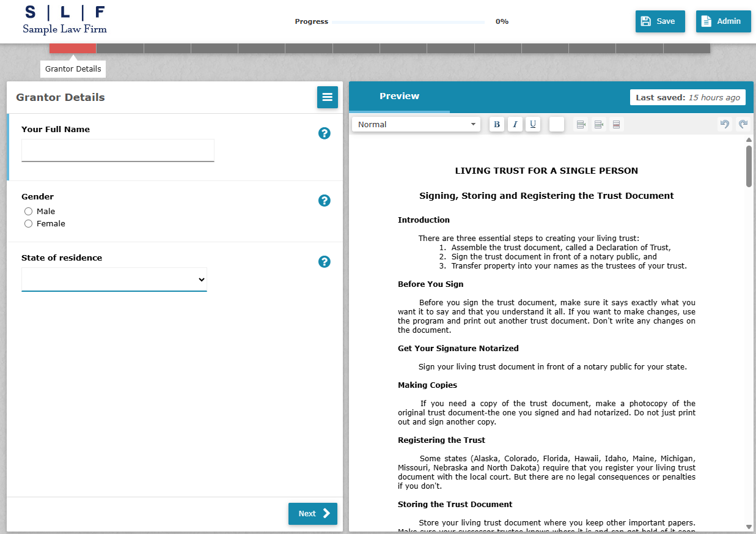
Task: Insert a page break using the toolbar icon
Action: point(616,124)
